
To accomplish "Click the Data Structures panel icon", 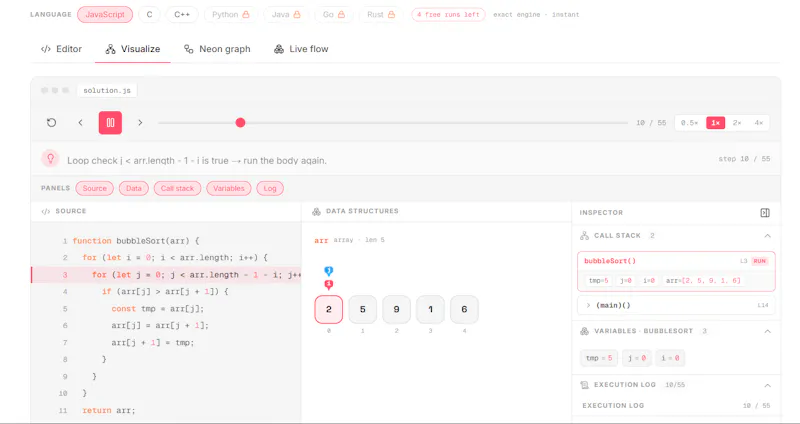I will pyautogui.click(x=316, y=211).
